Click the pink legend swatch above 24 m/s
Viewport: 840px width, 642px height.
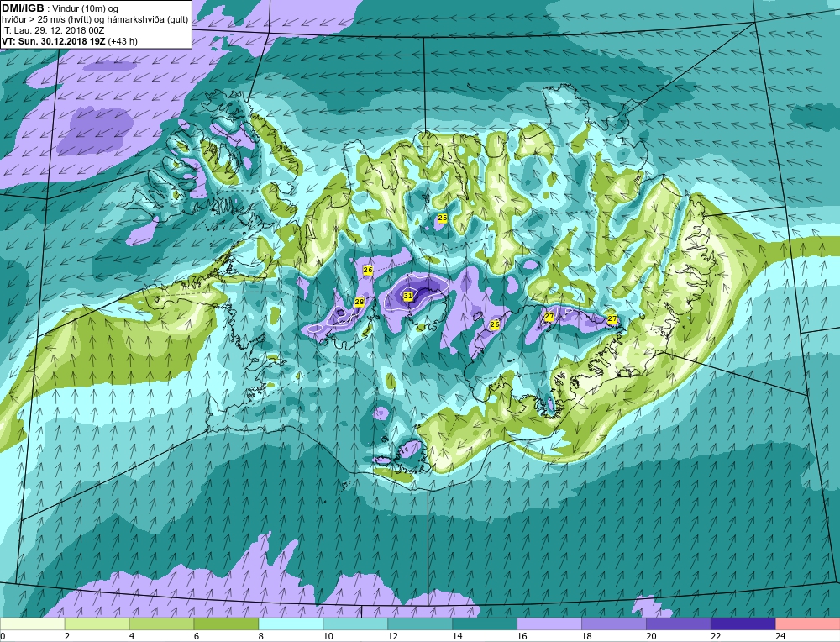[x=808, y=624]
